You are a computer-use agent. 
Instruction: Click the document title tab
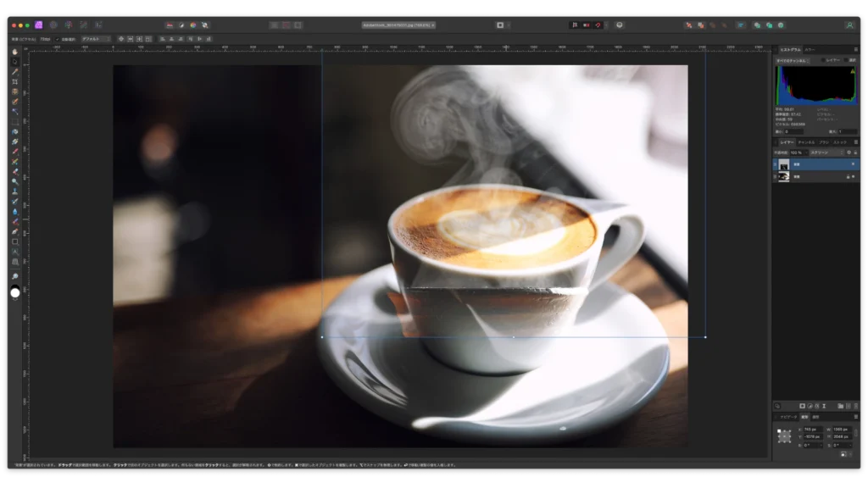398,25
